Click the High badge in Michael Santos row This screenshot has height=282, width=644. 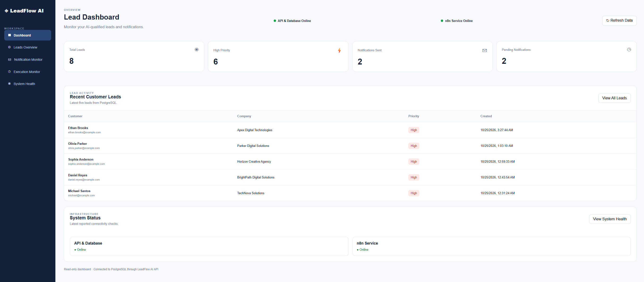point(413,193)
